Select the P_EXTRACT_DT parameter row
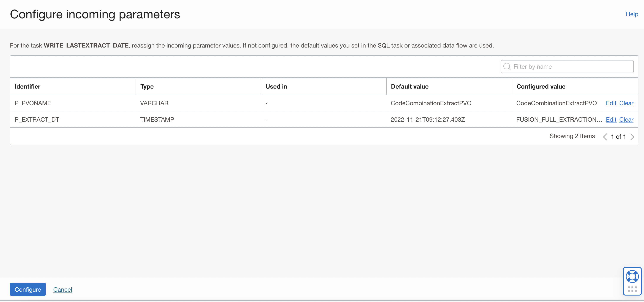The image size is (644, 302). (x=37, y=119)
